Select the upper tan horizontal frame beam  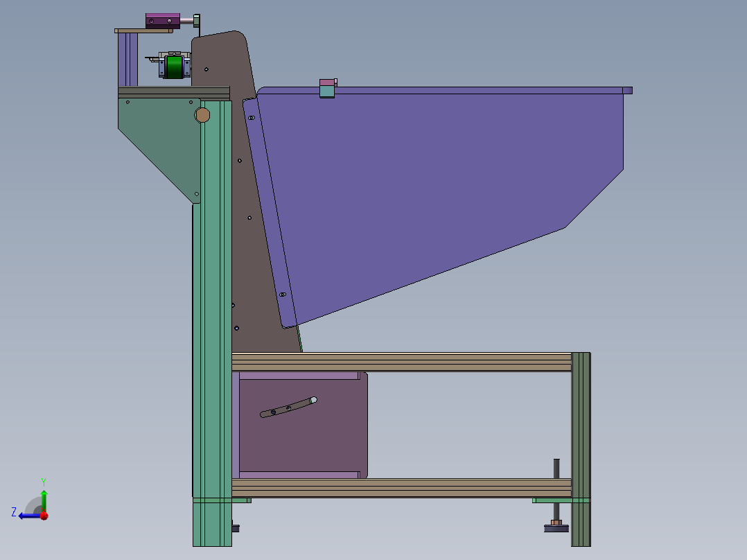point(402,362)
